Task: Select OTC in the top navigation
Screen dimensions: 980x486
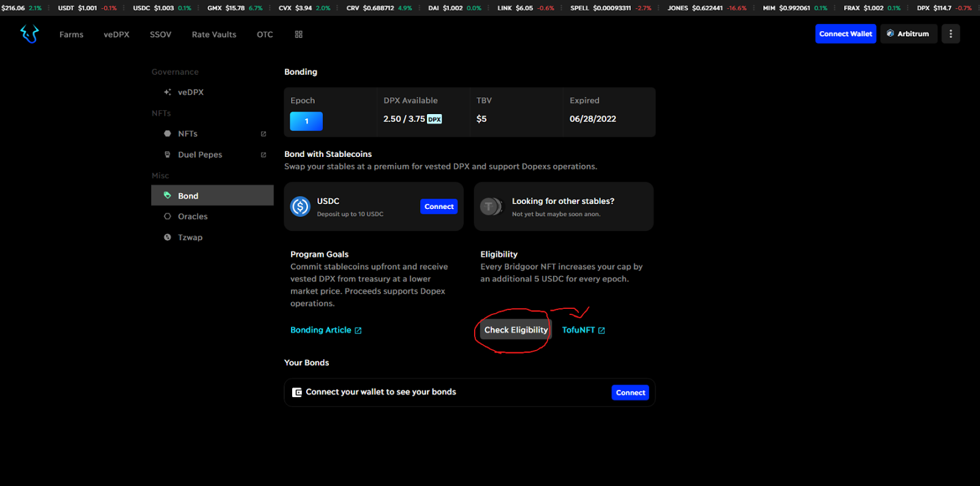Action: coord(265,34)
